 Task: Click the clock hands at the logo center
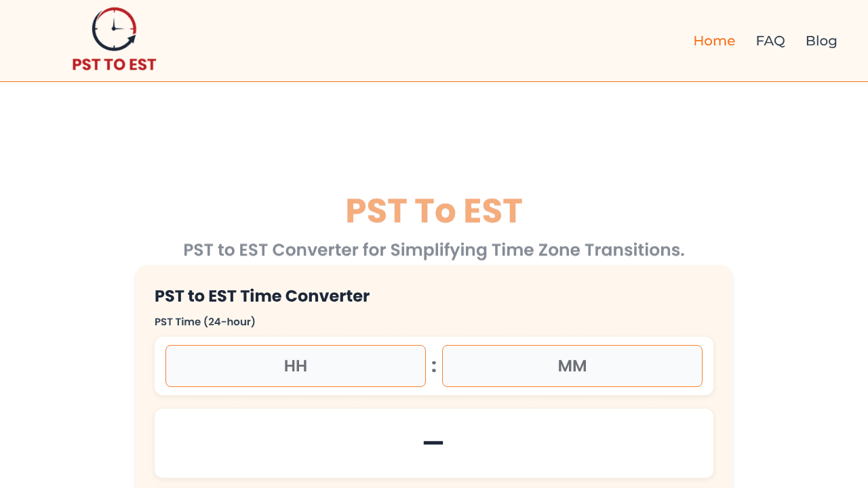click(x=115, y=27)
